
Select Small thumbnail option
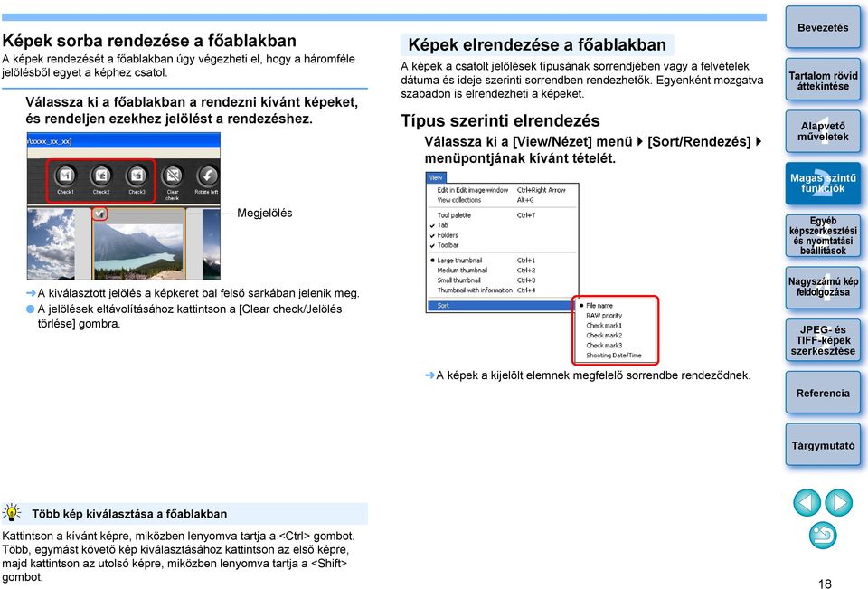point(502,280)
